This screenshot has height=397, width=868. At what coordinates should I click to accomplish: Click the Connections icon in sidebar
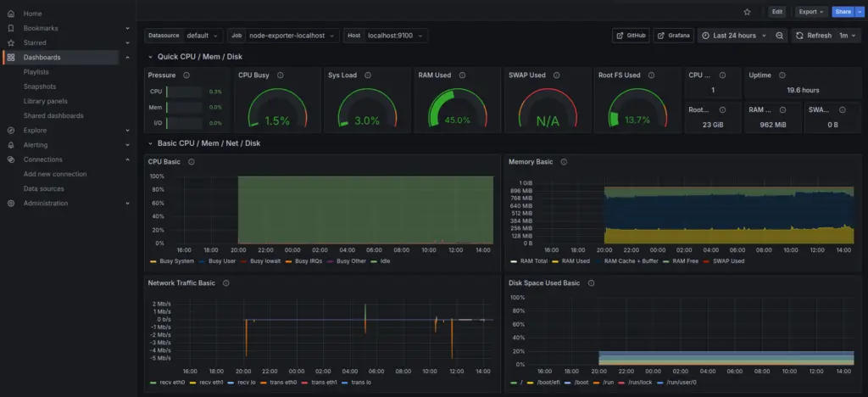pyautogui.click(x=11, y=159)
